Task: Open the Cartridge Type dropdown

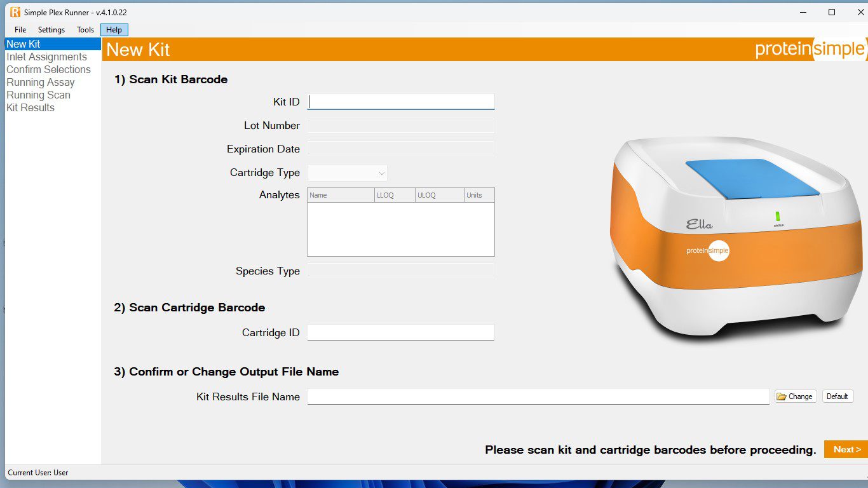Action: [381, 172]
